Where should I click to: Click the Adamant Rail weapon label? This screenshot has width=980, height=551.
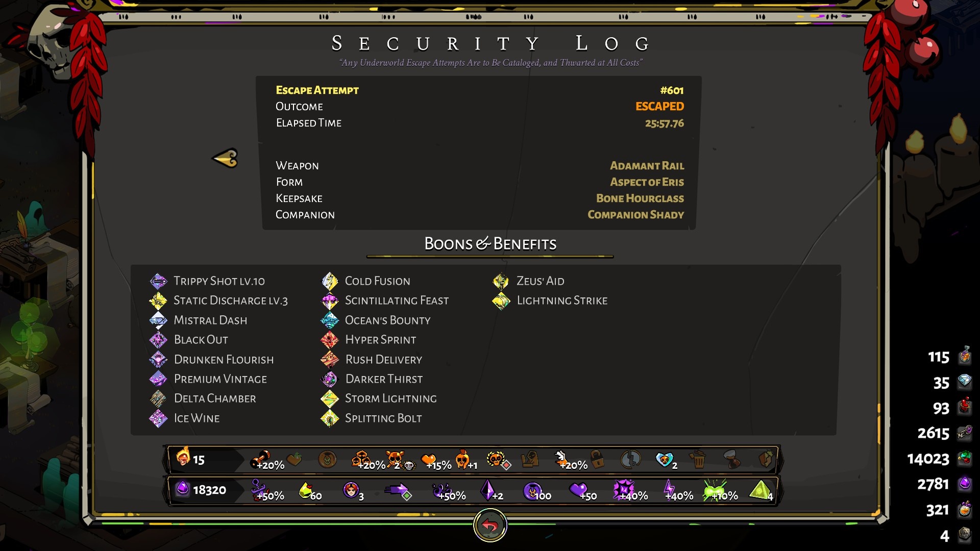647,166
